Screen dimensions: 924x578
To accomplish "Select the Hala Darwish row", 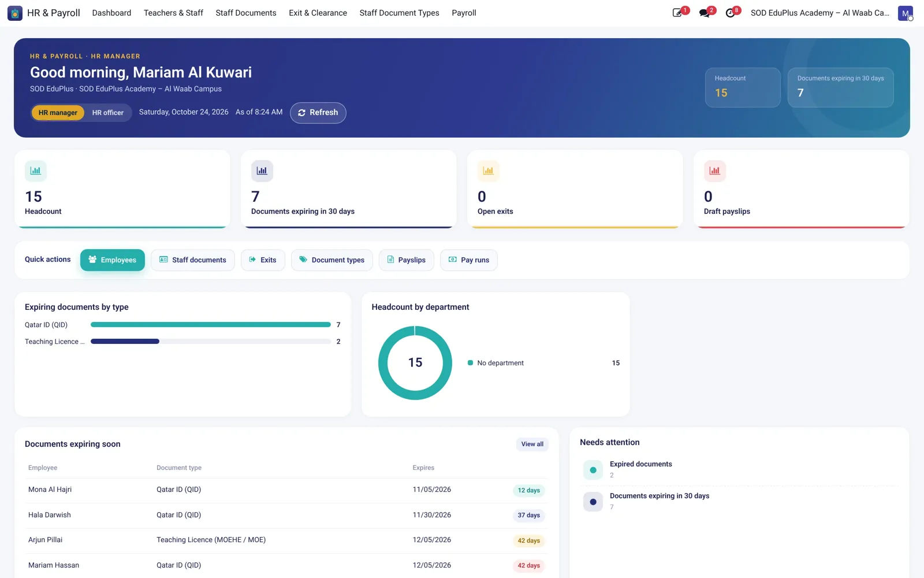I will tap(286, 516).
